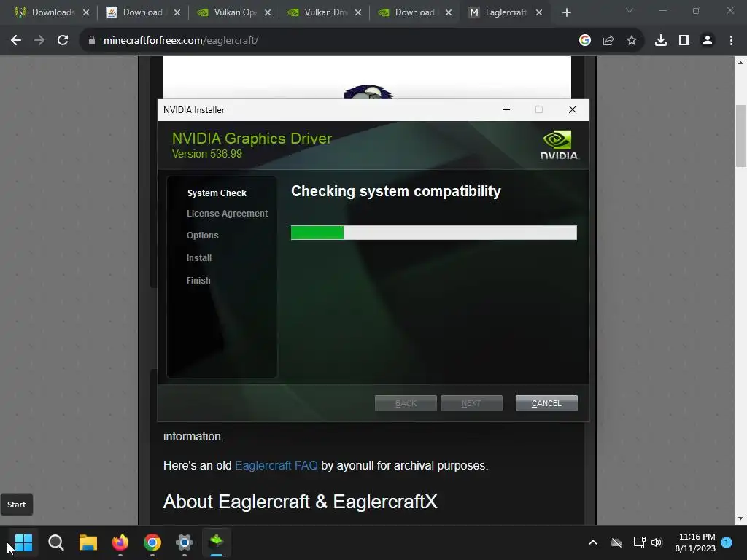The width and height of the screenshot is (747, 560).
Task: Click the scrollbar down arrow
Action: click(740, 518)
